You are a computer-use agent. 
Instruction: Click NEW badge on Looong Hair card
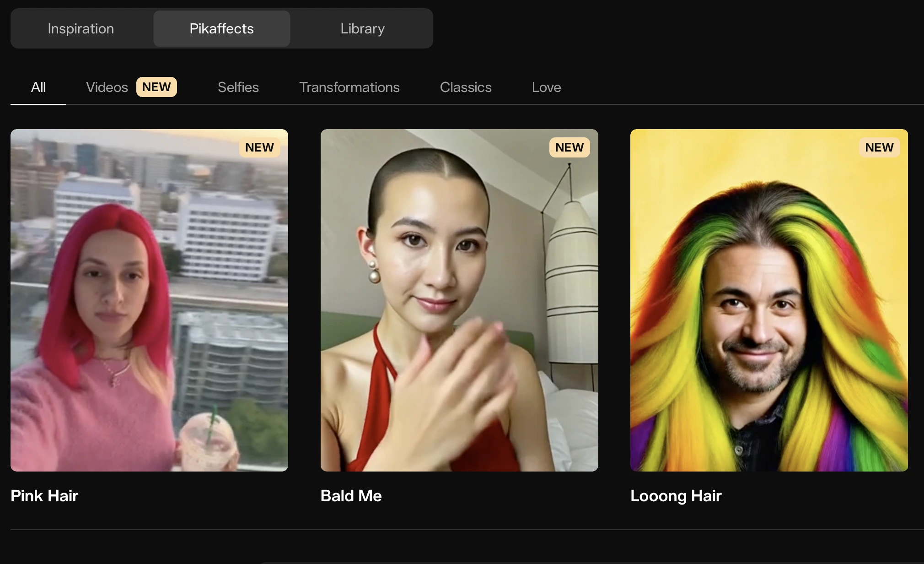[879, 147]
